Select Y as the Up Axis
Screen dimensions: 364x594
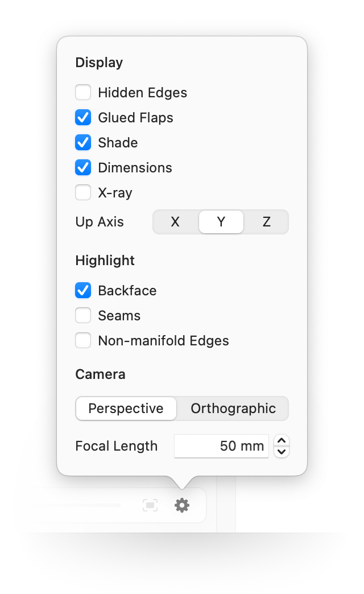[221, 222]
